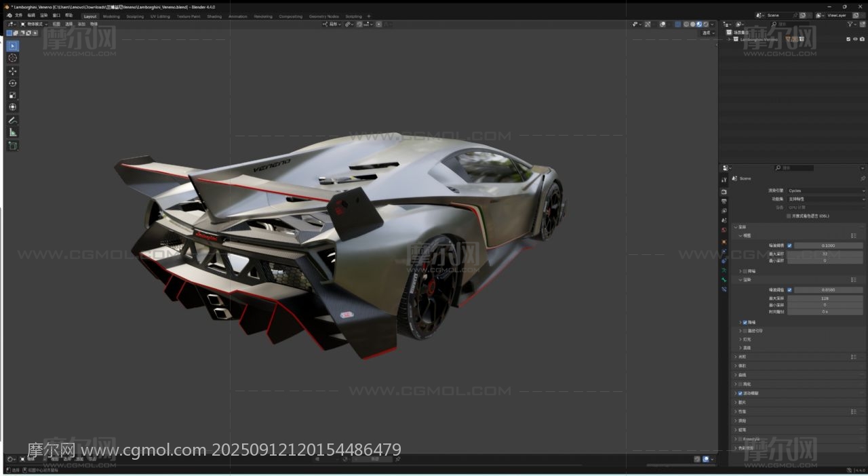Hide Lamborghini_Veneno collection in viewport
Viewport: 868px width, 476px height.
(855, 39)
